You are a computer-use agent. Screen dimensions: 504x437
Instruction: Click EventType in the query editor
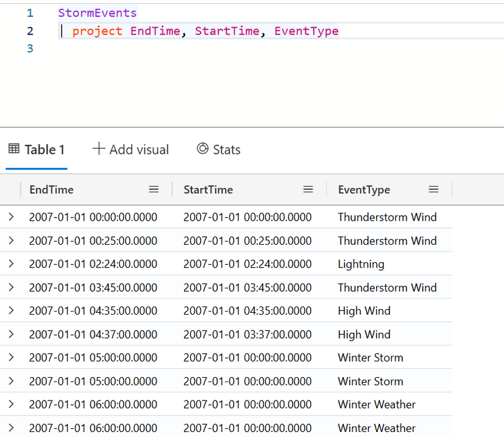pyautogui.click(x=306, y=32)
